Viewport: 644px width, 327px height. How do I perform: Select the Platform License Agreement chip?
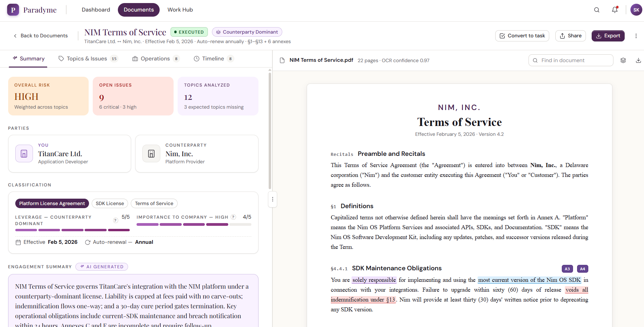(52, 203)
